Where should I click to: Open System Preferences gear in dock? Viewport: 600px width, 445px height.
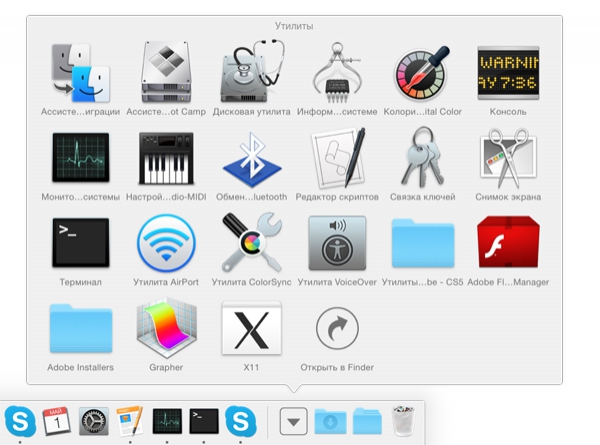pyautogui.click(x=94, y=421)
